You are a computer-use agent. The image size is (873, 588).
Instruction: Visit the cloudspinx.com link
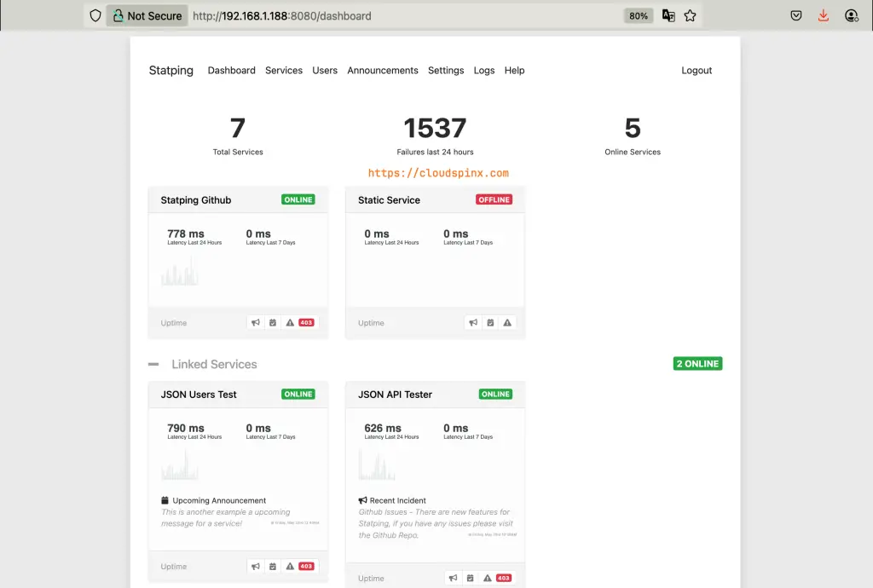436,171
